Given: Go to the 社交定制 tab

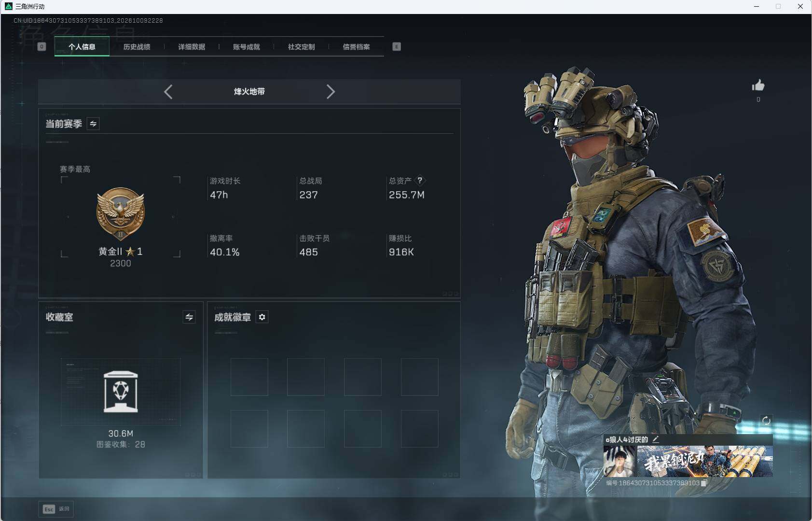Looking at the screenshot, I should (x=301, y=47).
